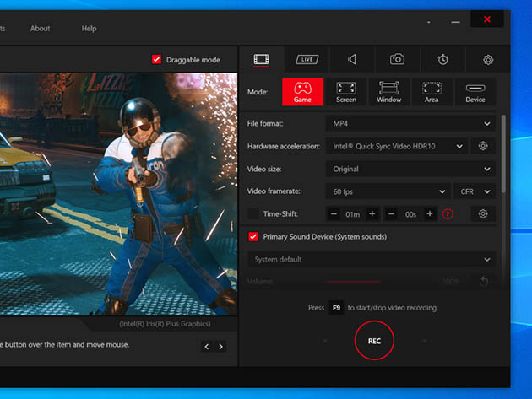The image size is (532, 399).
Task: Click the Time-Shift help question icon
Action: [448, 214]
